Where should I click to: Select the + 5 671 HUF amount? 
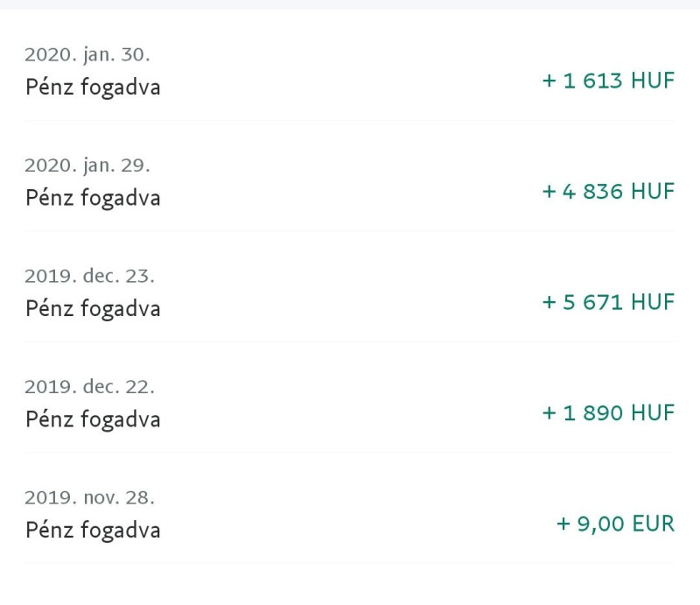[608, 303]
